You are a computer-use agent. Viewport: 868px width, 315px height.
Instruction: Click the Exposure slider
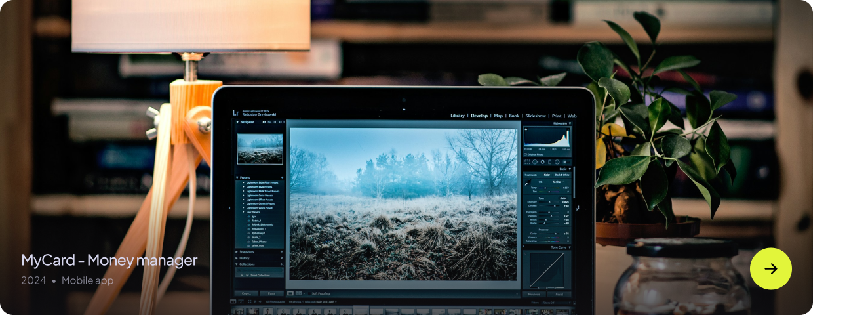(549, 202)
